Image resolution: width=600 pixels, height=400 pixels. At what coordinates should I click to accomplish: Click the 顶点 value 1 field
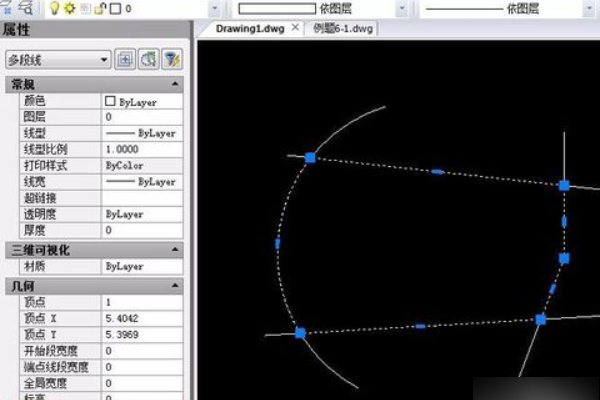[x=142, y=302]
